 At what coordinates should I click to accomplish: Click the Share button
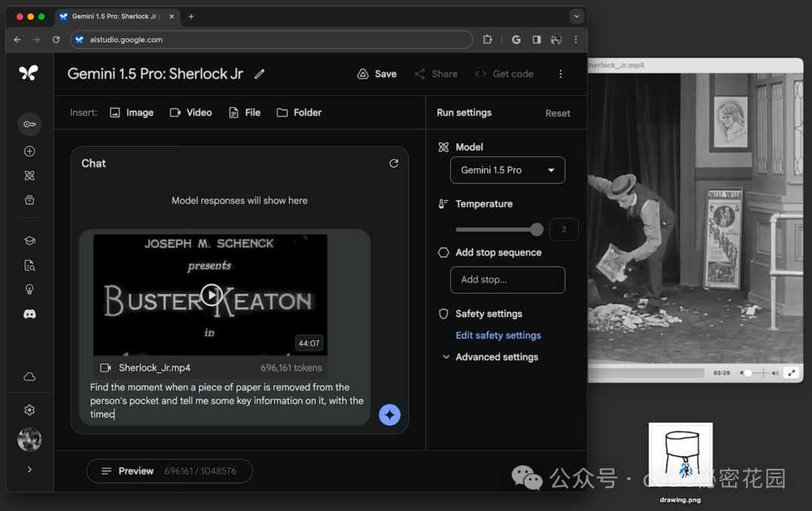click(x=436, y=74)
